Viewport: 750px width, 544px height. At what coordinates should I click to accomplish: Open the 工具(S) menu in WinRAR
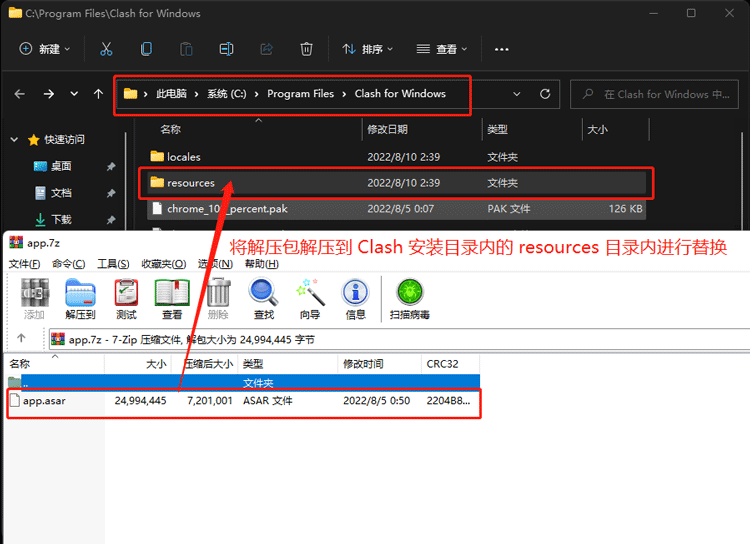tap(112, 264)
